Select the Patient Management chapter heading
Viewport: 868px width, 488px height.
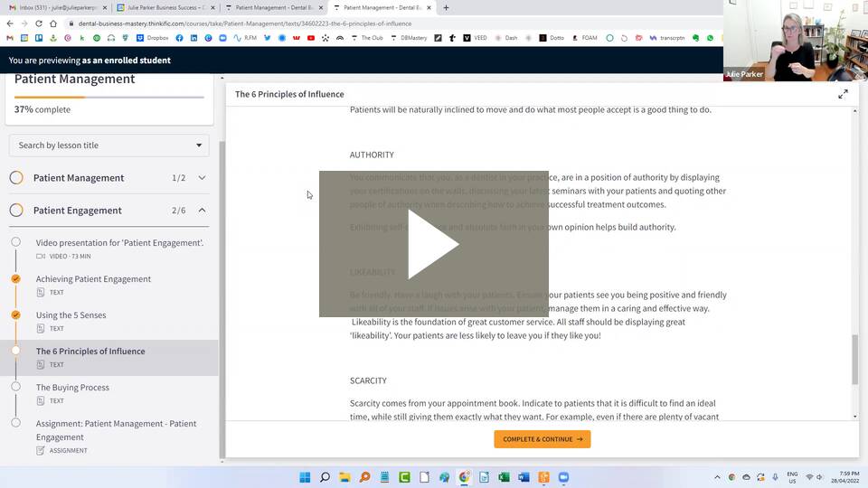tap(79, 178)
